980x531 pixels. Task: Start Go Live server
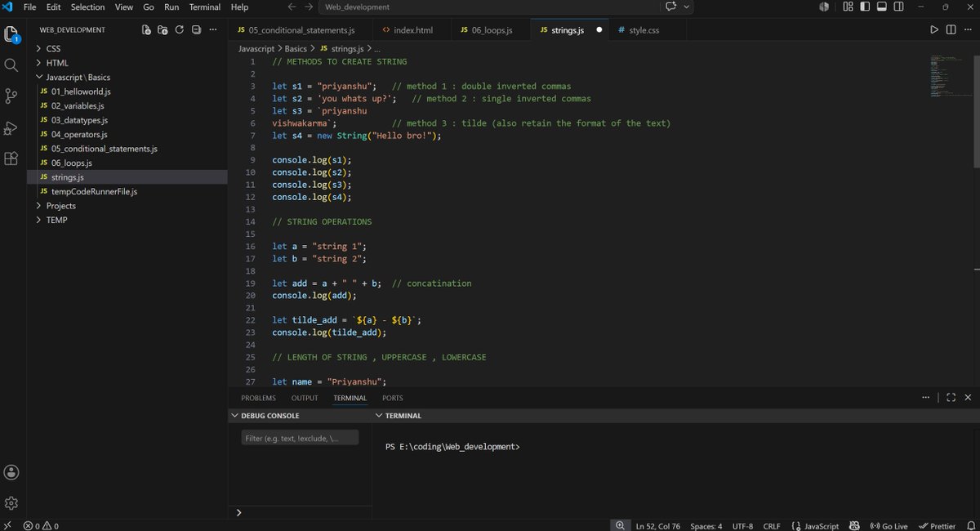click(x=889, y=525)
